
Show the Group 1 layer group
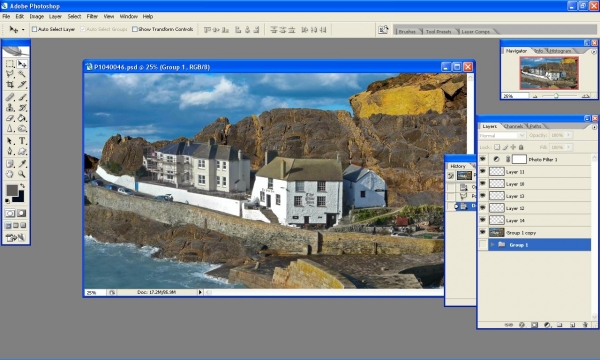click(483, 244)
